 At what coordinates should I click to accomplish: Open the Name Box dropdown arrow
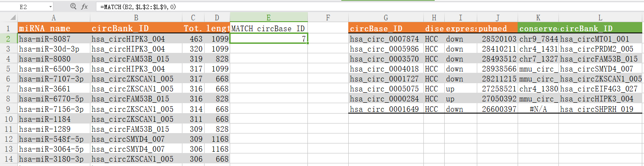coord(51,7)
